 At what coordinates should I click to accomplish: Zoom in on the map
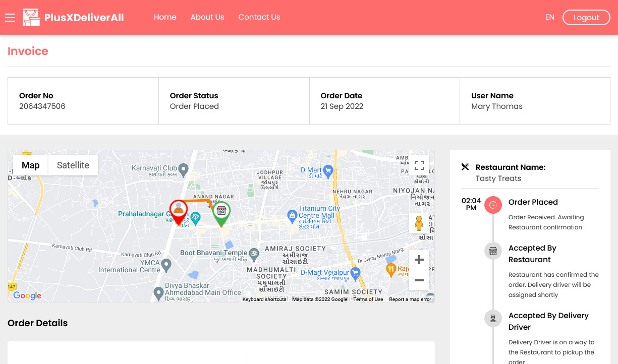coord(419,260)
